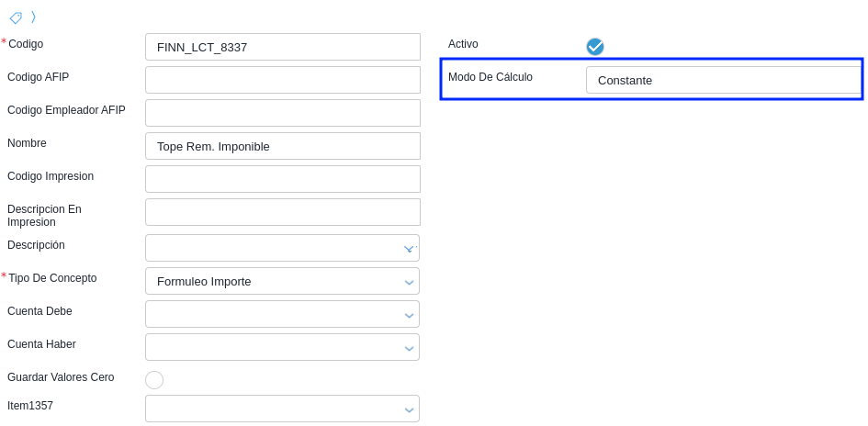Open the Item1357 dropdown
The height and width of the screenshot is (426, 868).
pyautogui.click(x=282, y=409)
